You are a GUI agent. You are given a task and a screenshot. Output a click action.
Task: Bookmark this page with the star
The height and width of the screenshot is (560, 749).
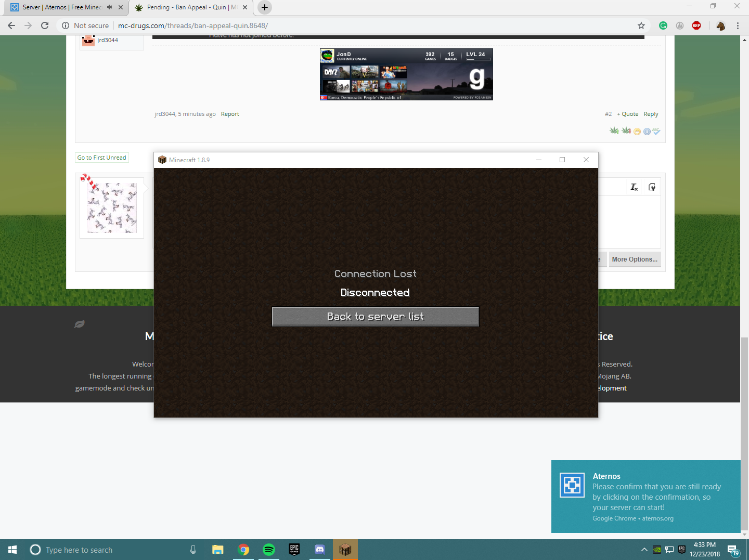point(641,25)
